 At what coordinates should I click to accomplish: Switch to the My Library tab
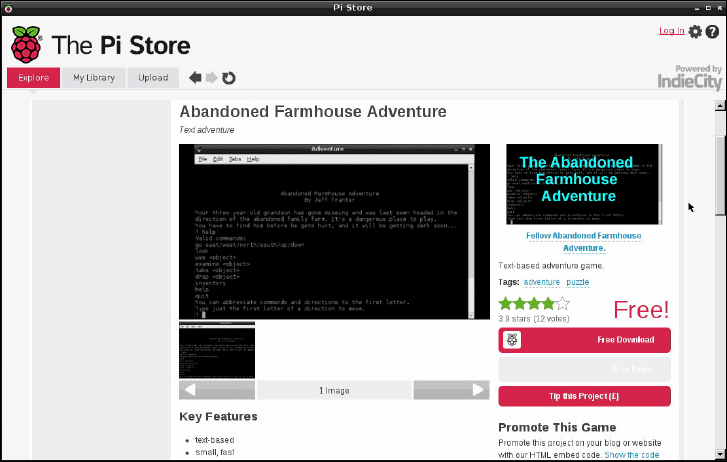coord(94,77)
